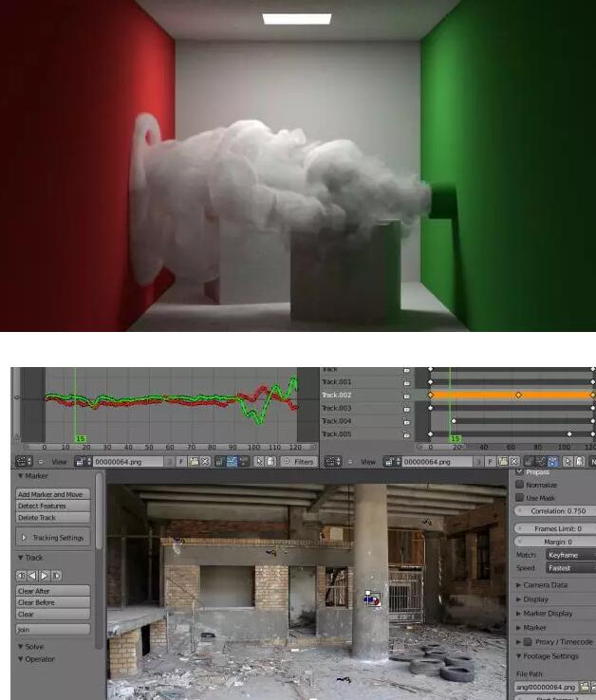The image size is (596, 700).
Task: Browse movie clip in dopesheet header
Action: 392,462
